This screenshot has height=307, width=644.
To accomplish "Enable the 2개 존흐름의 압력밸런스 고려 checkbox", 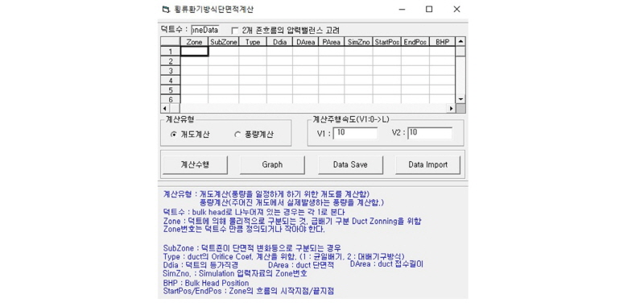I will pos(235,31).
